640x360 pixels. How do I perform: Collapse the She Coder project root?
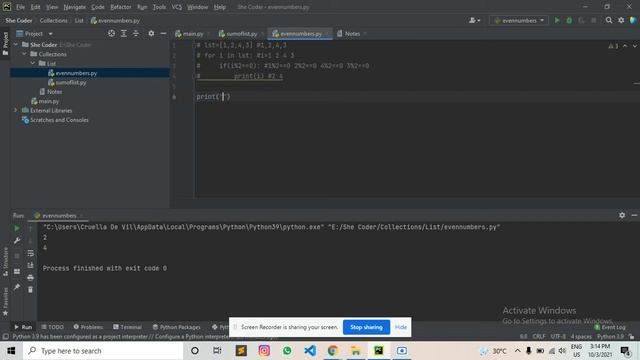point(16,44)
